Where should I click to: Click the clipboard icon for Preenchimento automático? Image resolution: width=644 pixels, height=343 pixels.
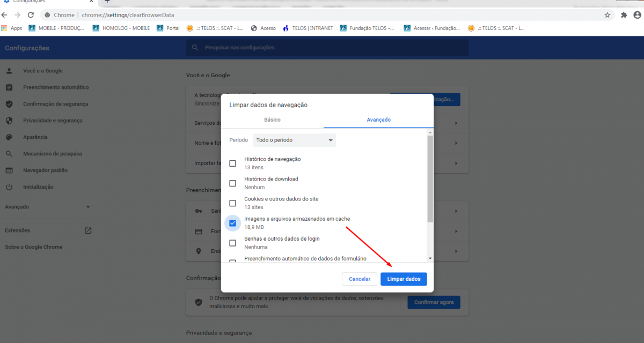(9, 87)
